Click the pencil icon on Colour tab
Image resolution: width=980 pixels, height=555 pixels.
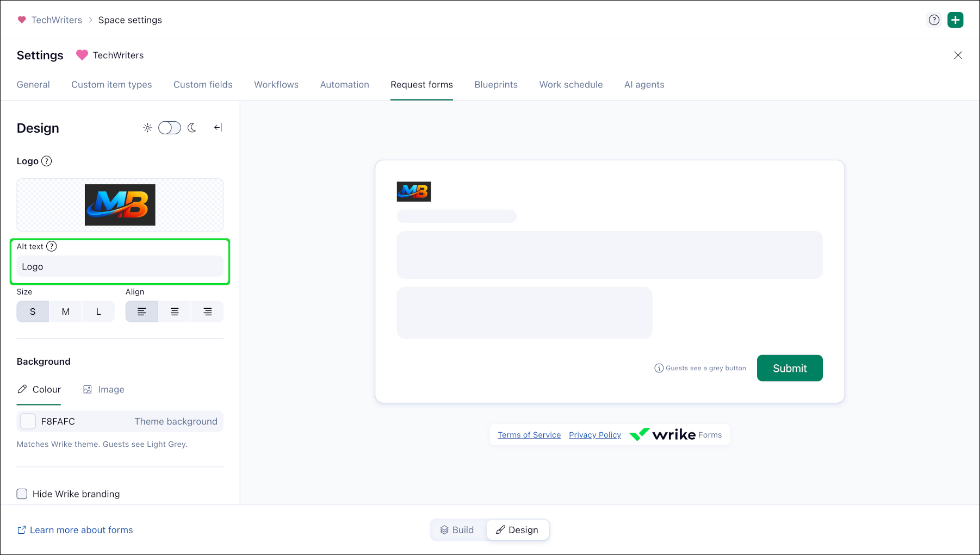(22, 389)
